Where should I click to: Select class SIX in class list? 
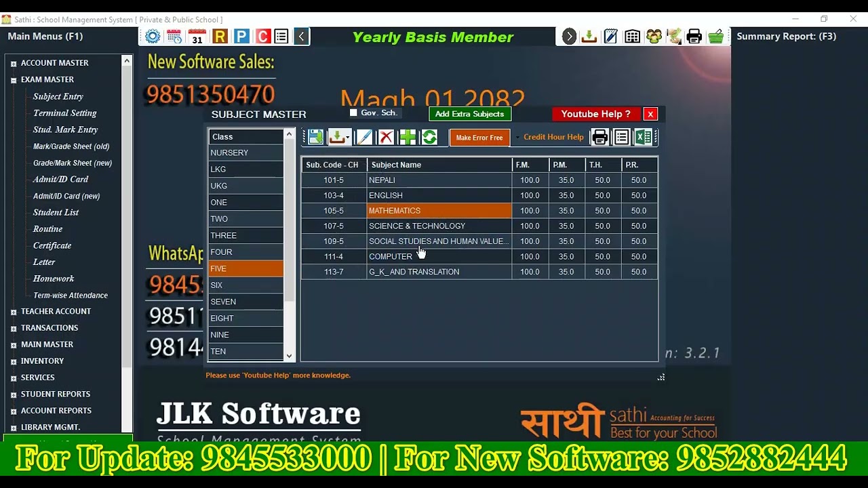coord(245,285)
